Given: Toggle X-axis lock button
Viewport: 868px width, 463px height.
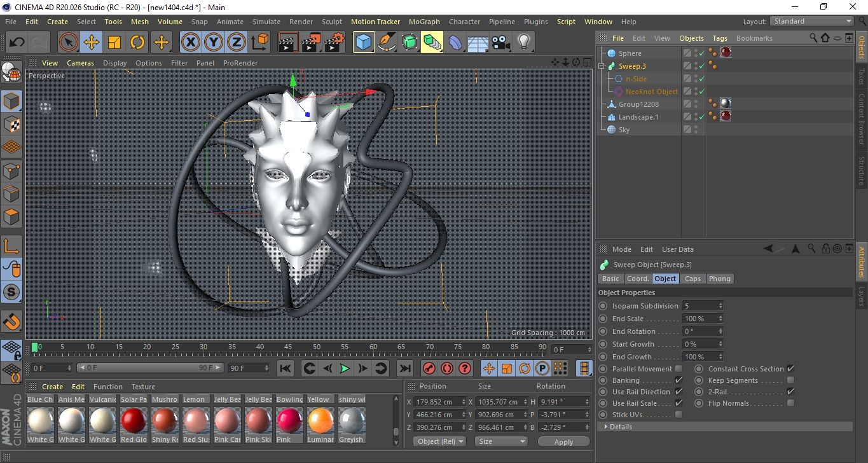Looking at the screenshot, I should 189,43.
